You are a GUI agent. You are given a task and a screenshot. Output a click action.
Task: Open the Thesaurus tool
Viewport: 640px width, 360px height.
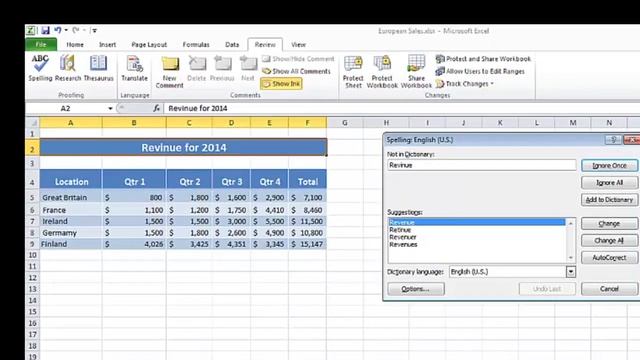[98, 68]
